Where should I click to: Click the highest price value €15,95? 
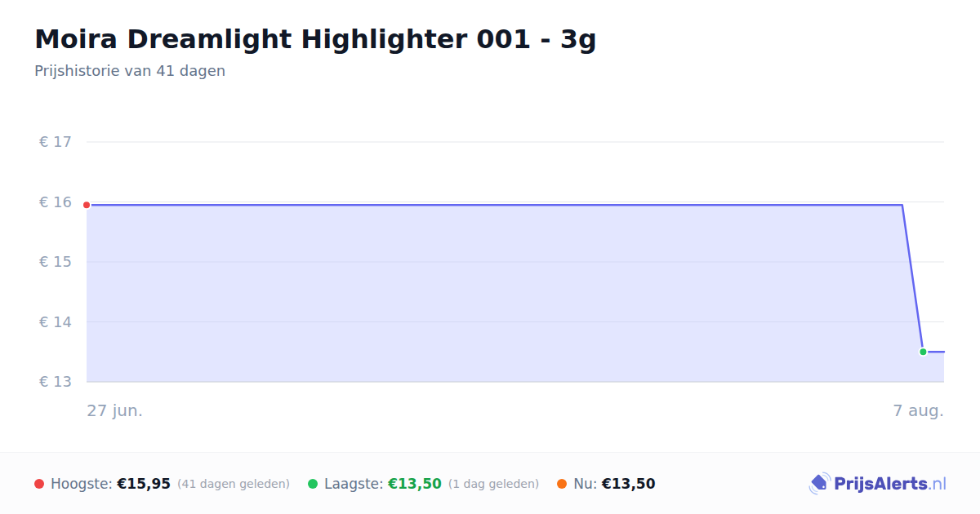[x=144, y=484]
